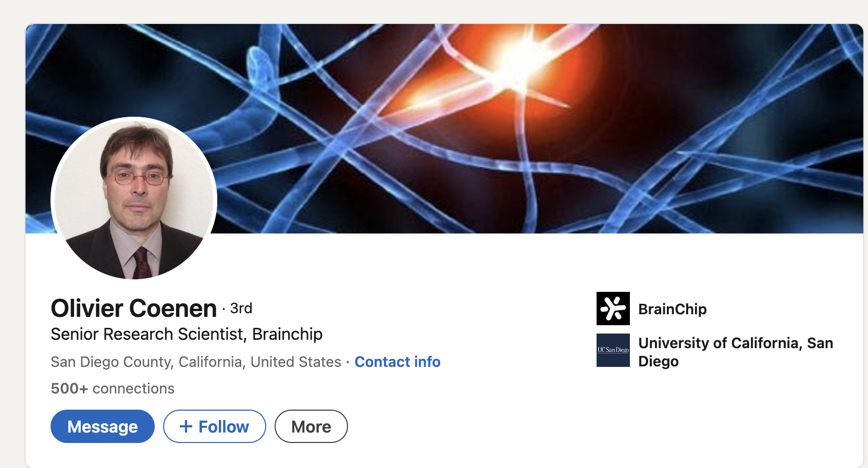
Task: Click the gray page background above card
Action: 417,10
